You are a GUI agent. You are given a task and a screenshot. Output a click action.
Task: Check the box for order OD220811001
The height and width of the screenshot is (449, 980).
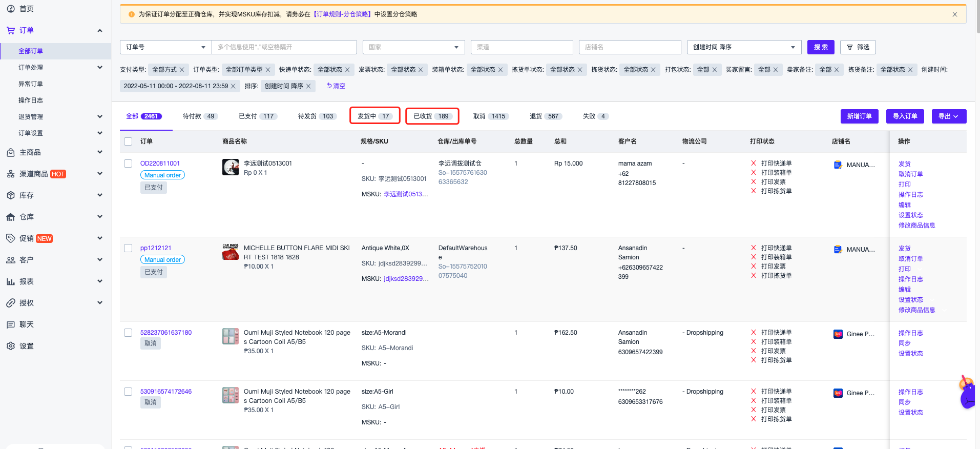click(128, 164)
